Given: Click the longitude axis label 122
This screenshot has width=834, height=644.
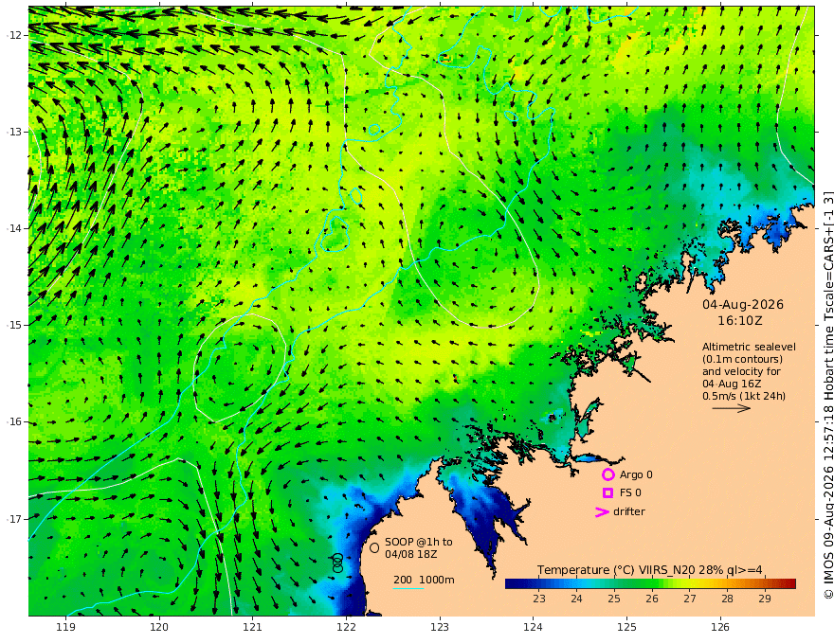Looking at the screenshot, I should click(346, 628).
